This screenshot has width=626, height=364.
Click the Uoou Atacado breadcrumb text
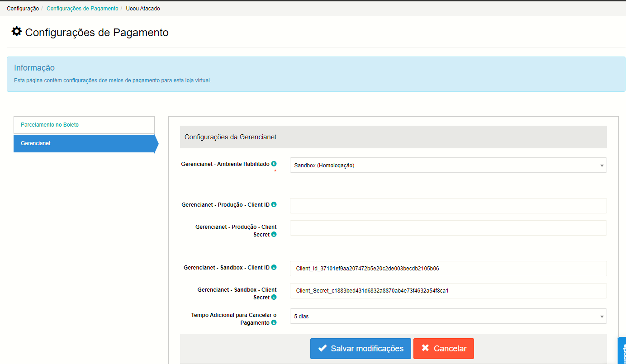tap(143, 9)
